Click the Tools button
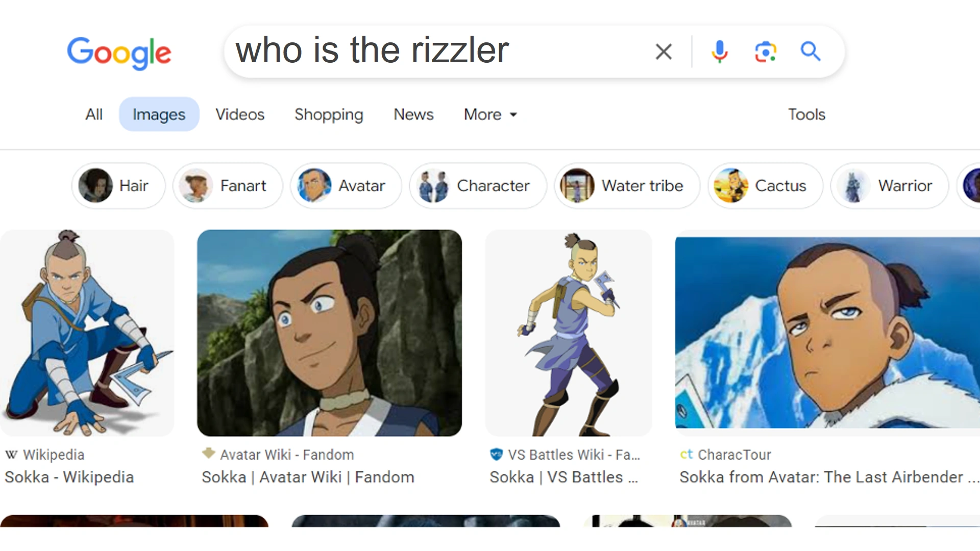The height and width of the screenshot is (551, 980). (x=806, y=114)
